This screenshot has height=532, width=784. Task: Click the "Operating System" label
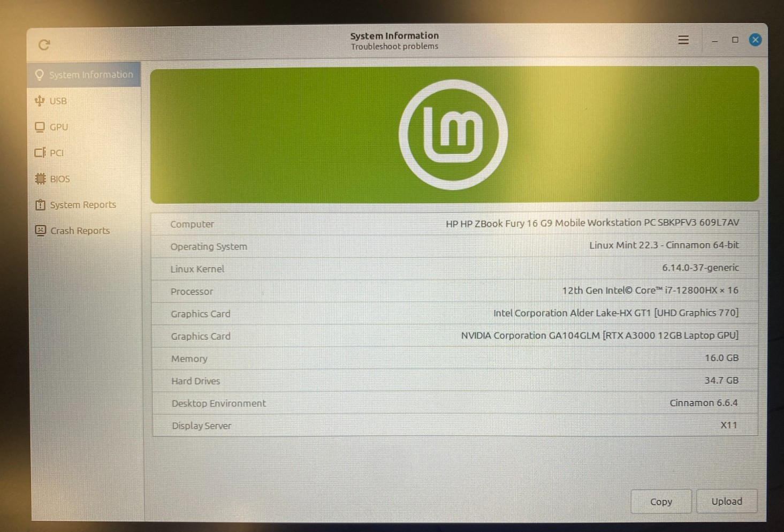[x=209, y=247]
